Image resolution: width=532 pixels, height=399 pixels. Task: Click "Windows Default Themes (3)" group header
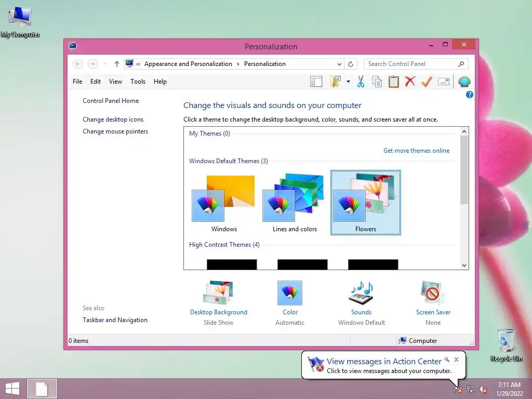229,161
